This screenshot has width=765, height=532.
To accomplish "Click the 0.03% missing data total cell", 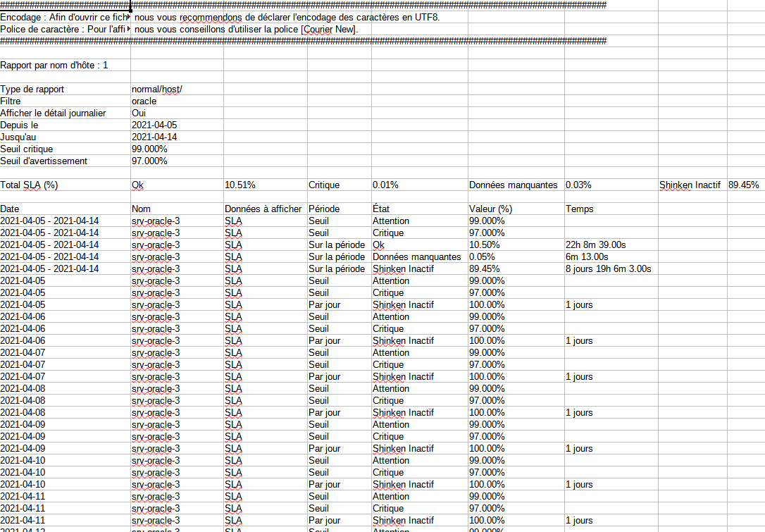I will coord(578,185).
